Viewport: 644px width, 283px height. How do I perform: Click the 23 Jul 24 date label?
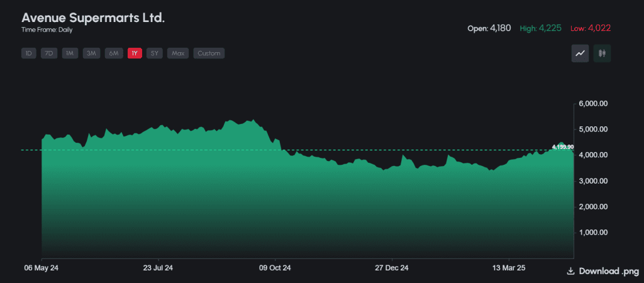(158, 268)
